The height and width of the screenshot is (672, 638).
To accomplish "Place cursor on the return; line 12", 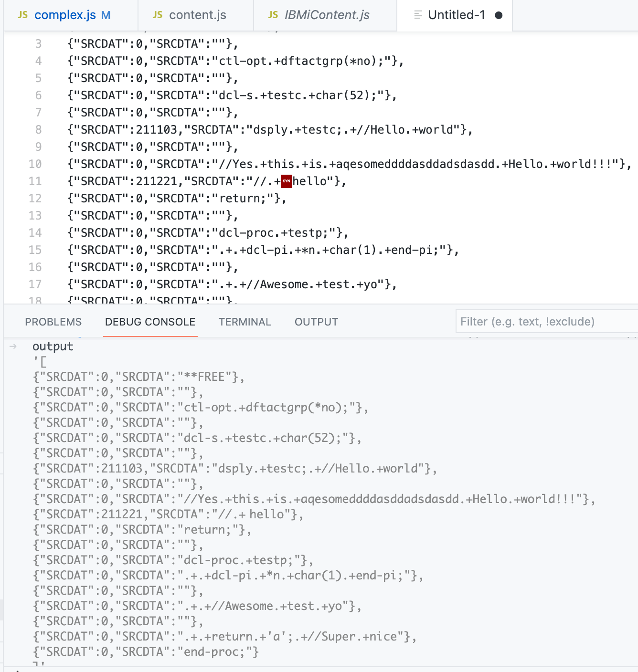I will coord(239,199).
